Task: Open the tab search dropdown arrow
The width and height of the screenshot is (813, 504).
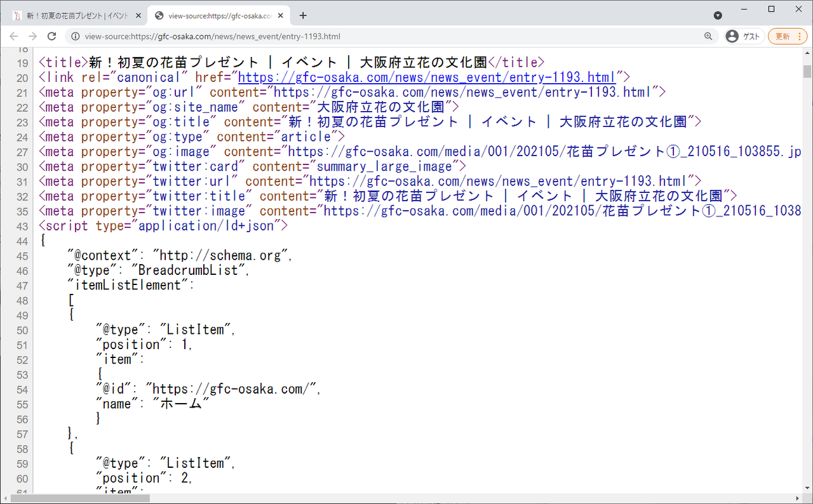Action: tap(718, 15)
